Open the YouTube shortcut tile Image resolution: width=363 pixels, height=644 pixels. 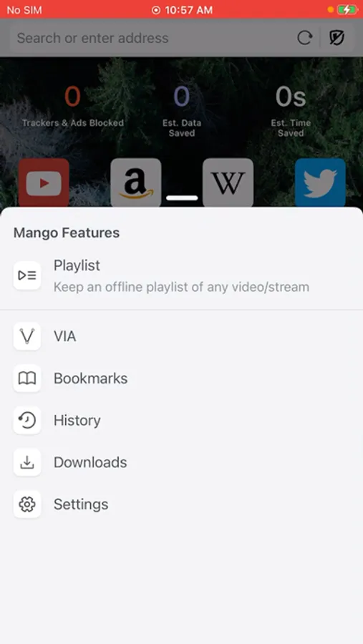[44, 182]
